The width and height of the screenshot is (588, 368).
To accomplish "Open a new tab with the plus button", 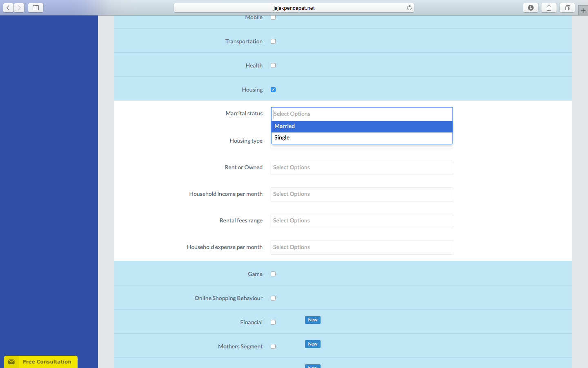I will coord(583,11).
